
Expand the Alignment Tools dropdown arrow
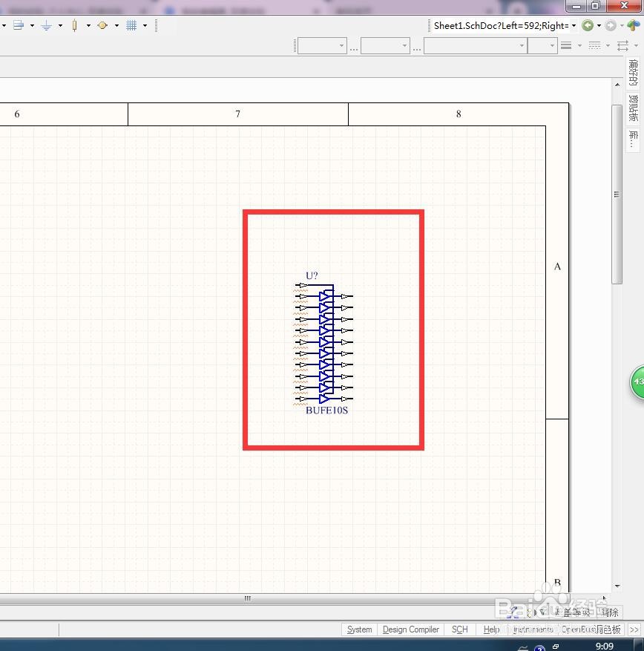(32, 26)
